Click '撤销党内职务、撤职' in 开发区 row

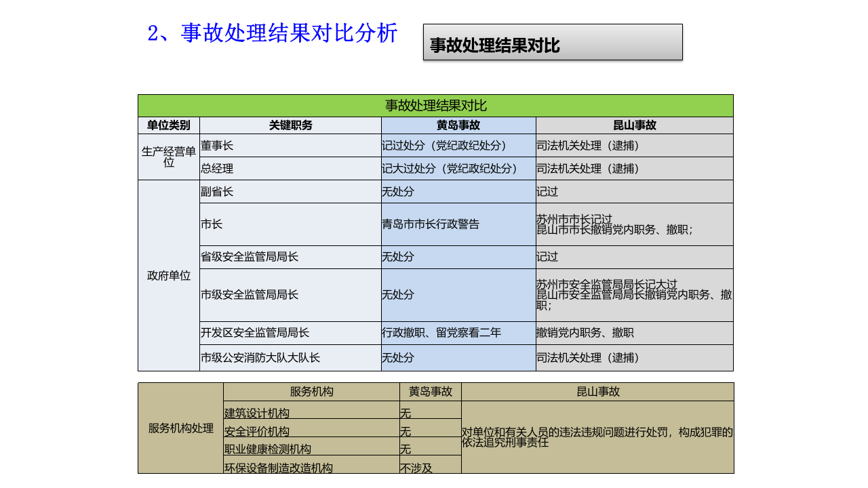[x=635, y=333]
